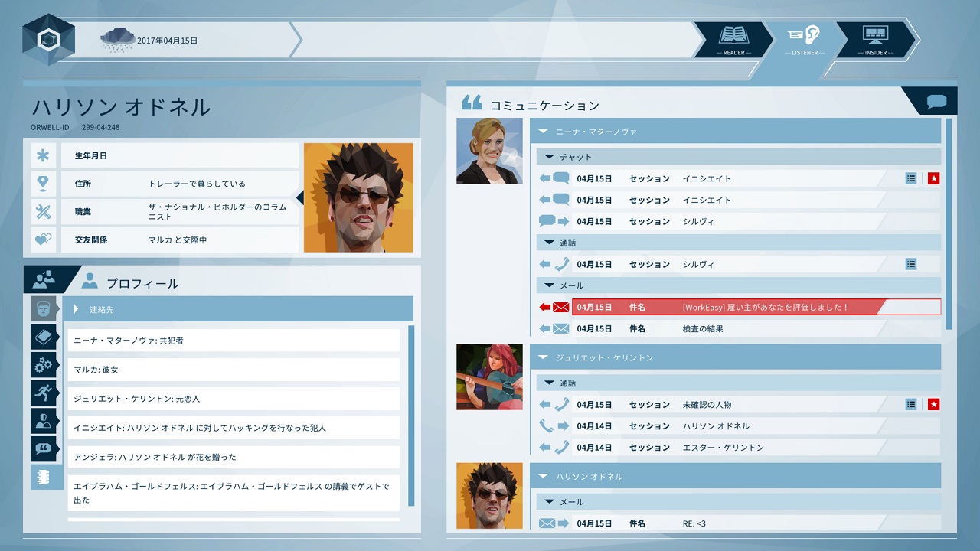980x551 pixels.
Task: Open the book icon in profile sidebar
Action: pyautogui.click(x=44, y=337)
